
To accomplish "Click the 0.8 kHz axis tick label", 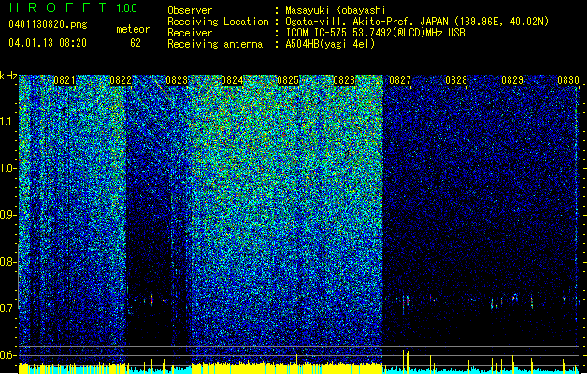I will 8,262.
